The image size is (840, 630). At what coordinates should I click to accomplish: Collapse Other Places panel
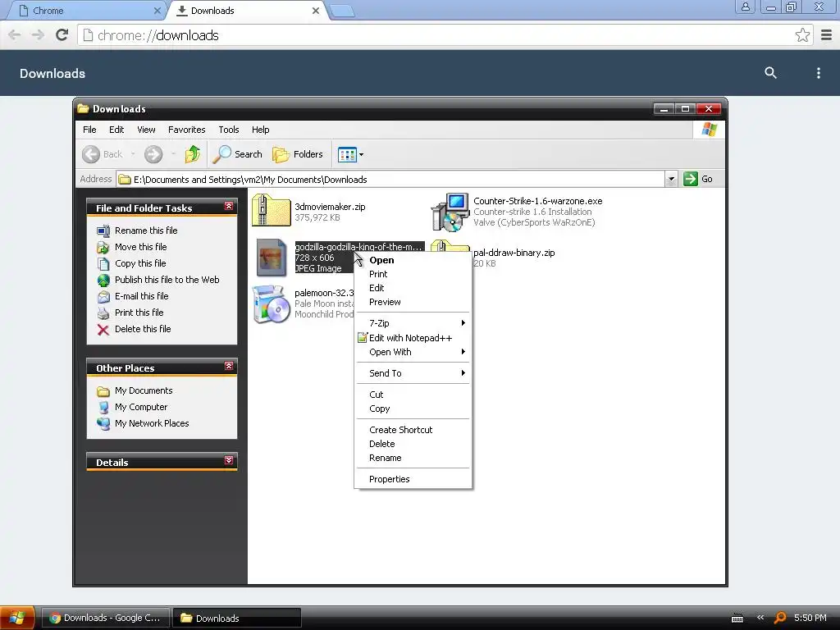pos(229,366)
